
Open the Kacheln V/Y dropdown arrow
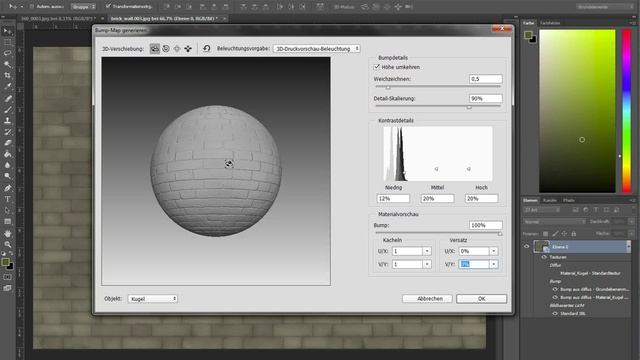coord(427,264)
